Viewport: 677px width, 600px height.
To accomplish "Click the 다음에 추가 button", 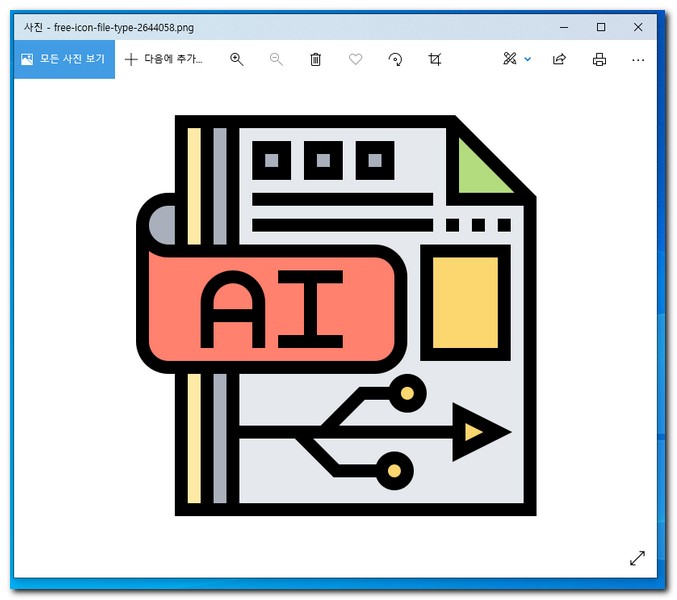I will [163, 60].
